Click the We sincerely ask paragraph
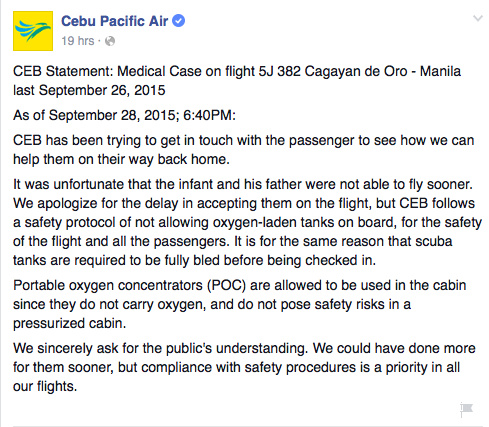The height and width of the screenshot is (427, 489). (244, 367)
